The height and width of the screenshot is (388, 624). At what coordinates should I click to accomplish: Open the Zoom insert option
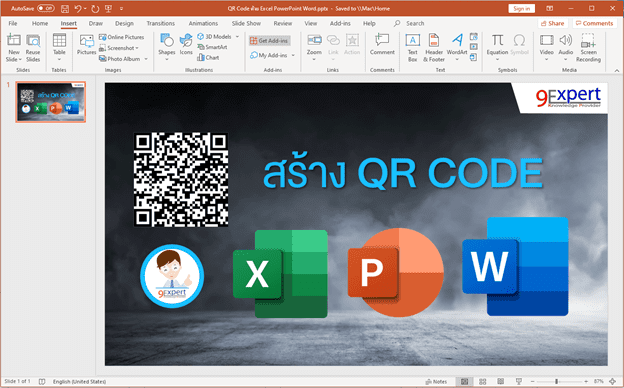(x=314, y=47)
